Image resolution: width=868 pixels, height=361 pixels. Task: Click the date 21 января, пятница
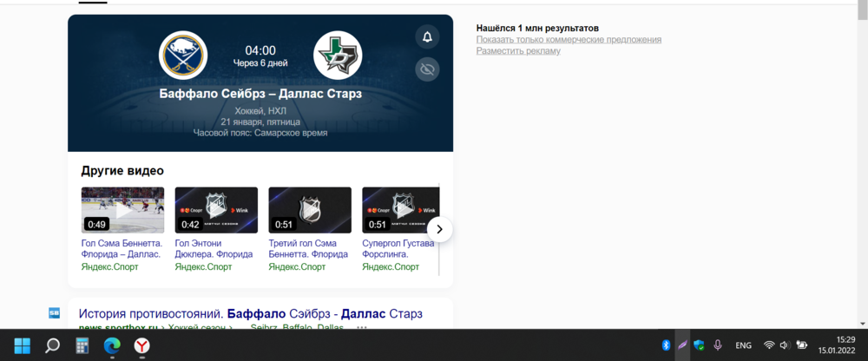pyautogui.click(x=260, y=121)
